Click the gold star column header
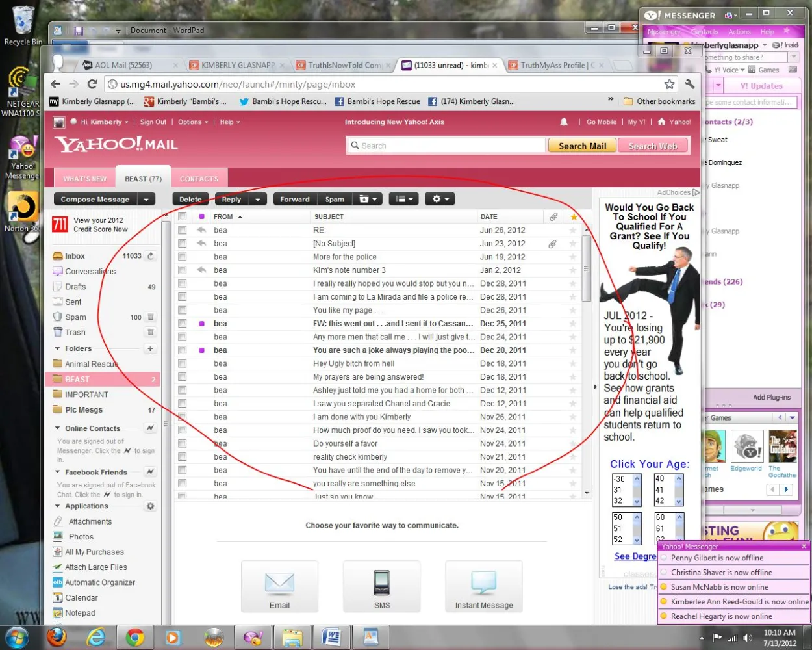Image resolution: width=812 pixels, height=650 pixels. coord(573,217)
